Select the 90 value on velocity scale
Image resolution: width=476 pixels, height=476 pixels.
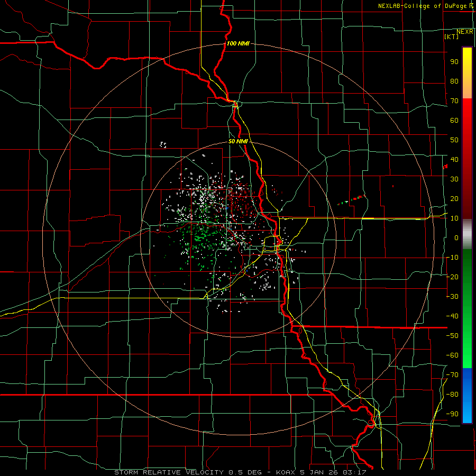click(x=454, y=62)
